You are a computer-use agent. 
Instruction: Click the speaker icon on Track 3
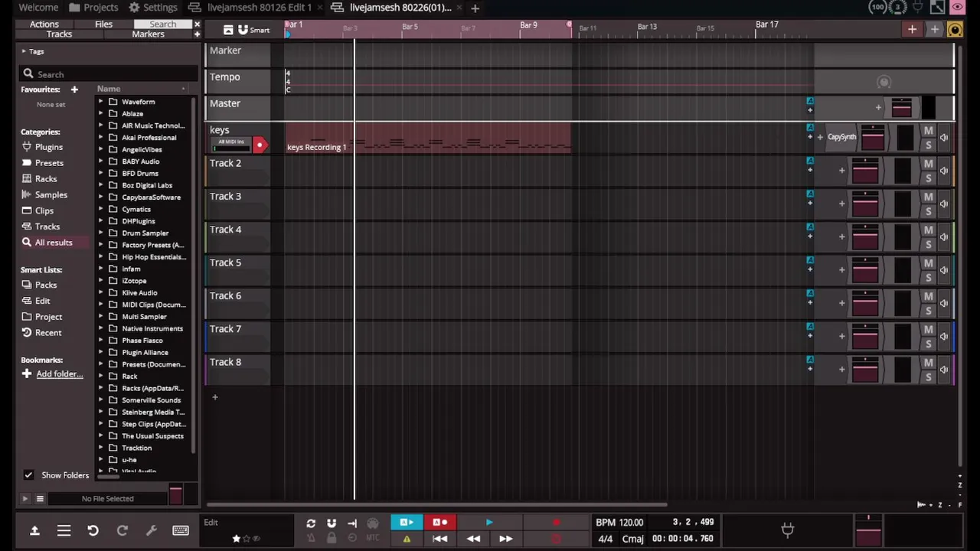click(x=944, y=204)
